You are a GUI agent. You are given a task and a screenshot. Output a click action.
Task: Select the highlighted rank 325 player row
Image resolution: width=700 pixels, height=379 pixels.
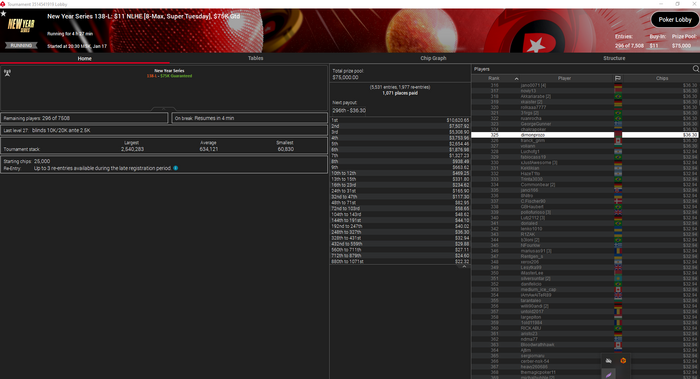585,135
